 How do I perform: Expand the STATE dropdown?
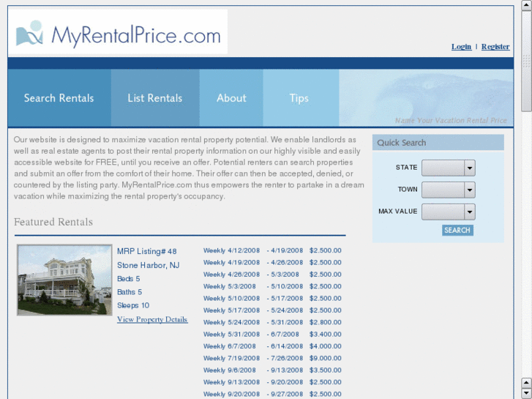tap(448, 168)
